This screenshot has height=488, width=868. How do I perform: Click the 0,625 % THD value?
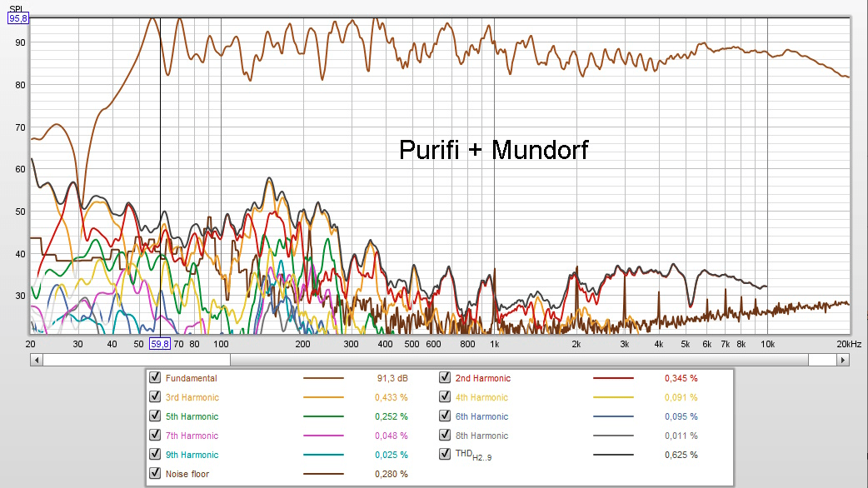click(x=681, y=455)
